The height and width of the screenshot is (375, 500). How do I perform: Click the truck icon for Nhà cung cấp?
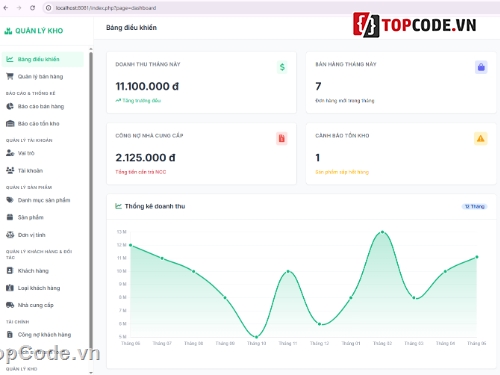coord(10,305)
